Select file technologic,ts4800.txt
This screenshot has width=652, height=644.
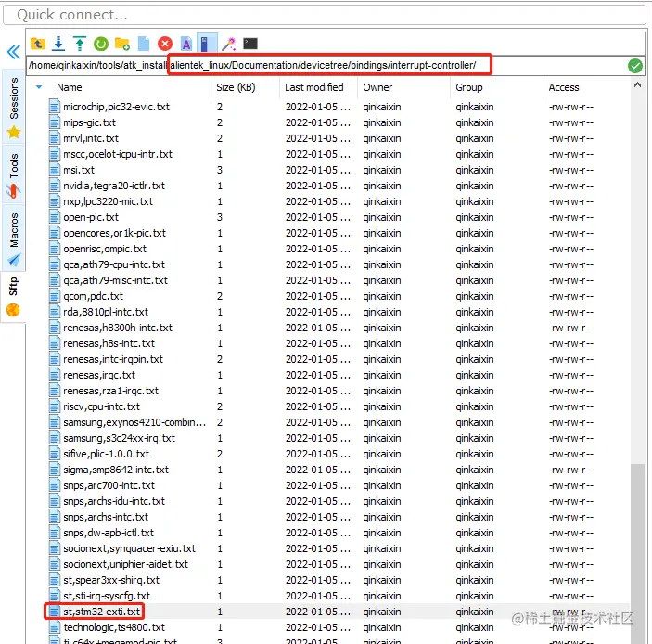pyautogui.click(x=114, y=627)
